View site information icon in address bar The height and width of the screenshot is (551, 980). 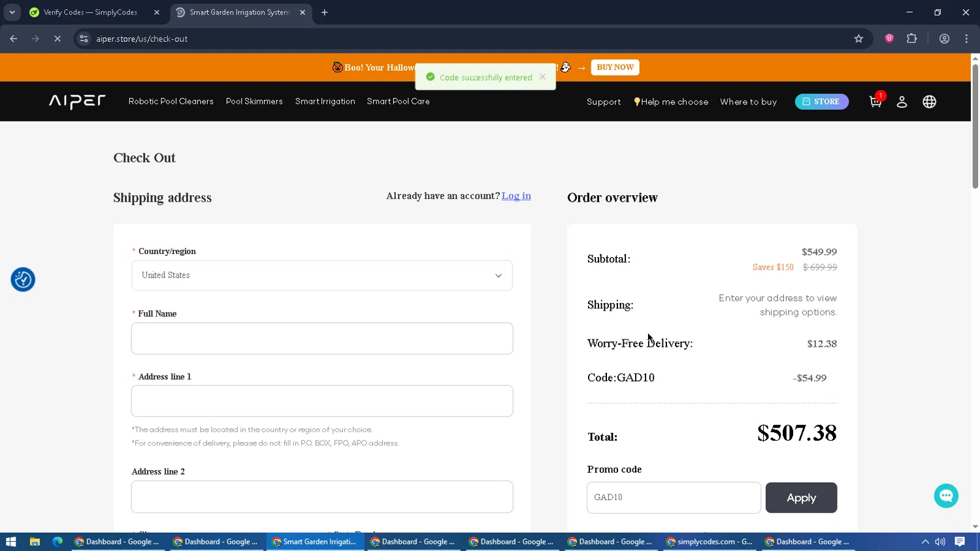[84, 39]
